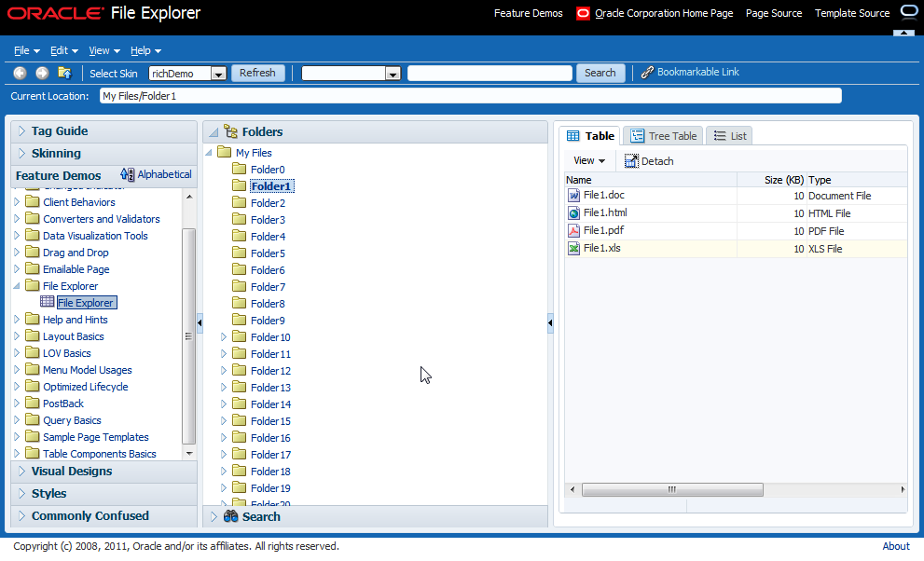Open the File menu
Image resolution: width=924 pixels, height=561 pixels.
pyautogui.click(x=26, y=50)
